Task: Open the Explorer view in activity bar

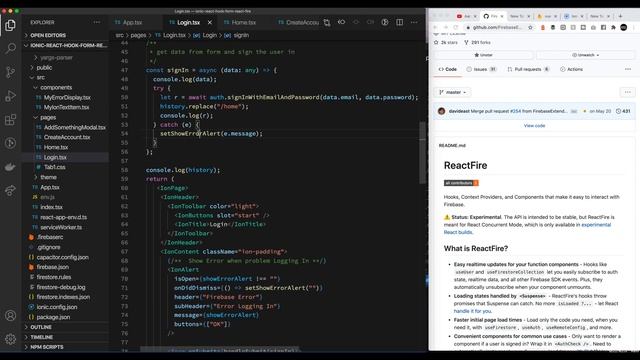Action: [x=10, y=25]
